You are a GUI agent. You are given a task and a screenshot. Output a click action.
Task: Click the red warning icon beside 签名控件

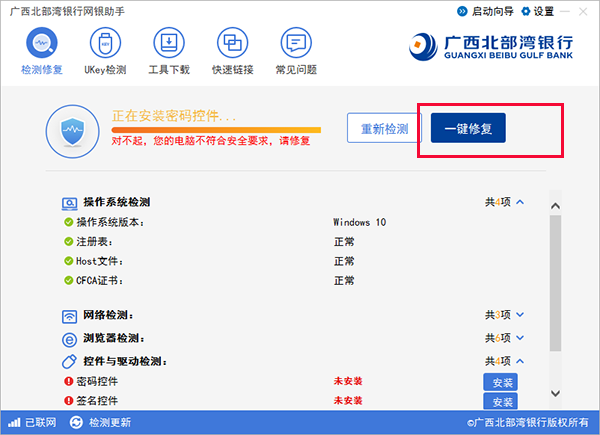click(68, 401)
